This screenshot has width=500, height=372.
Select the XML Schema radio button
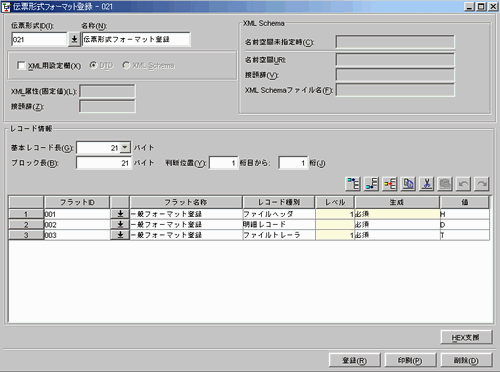pos(126,65)
